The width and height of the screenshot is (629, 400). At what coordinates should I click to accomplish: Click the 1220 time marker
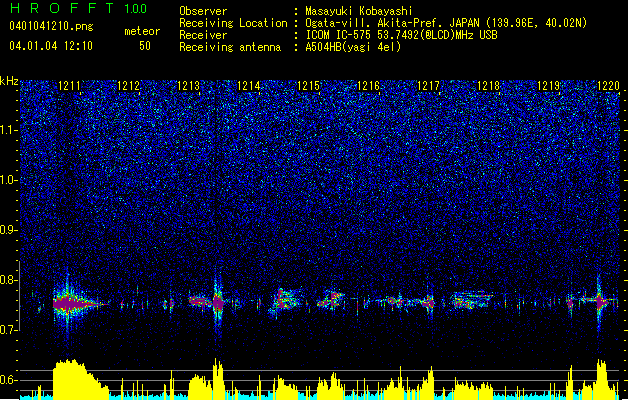(608, 85)
